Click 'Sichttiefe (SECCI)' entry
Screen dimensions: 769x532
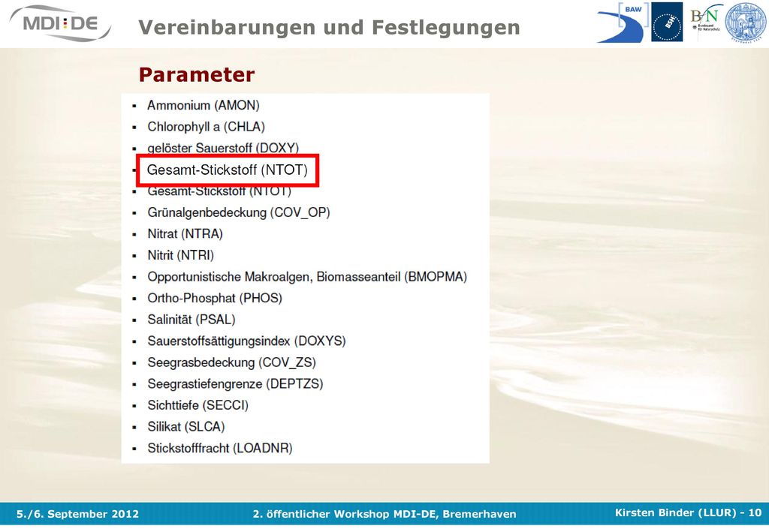click(198, 406)
